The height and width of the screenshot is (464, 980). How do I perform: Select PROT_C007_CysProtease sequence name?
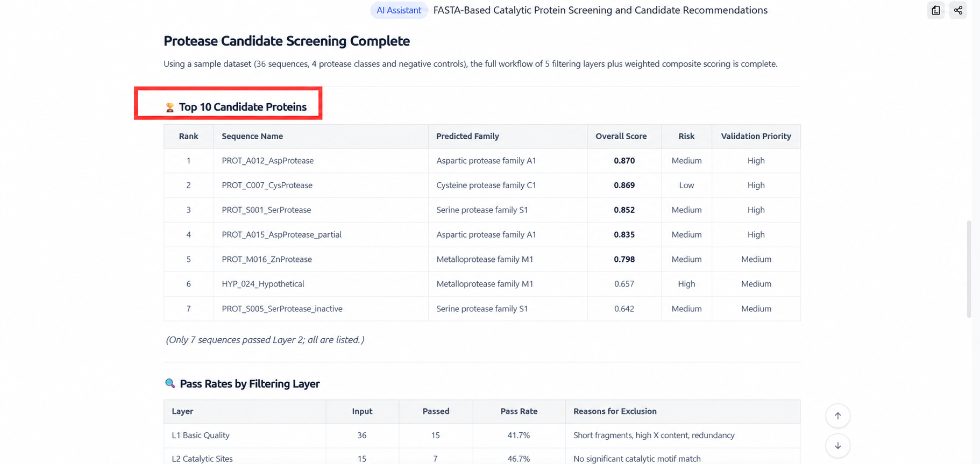(267, 185)
